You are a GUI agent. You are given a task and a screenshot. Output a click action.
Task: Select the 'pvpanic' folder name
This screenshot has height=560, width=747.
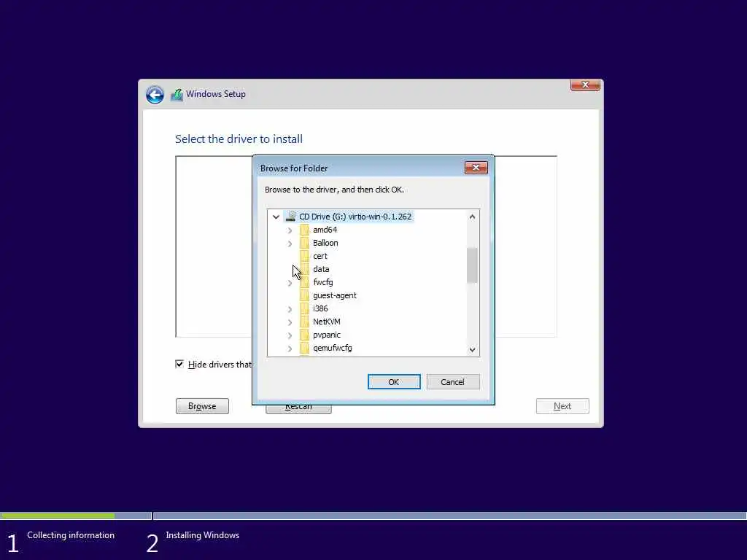pos(327,335)
